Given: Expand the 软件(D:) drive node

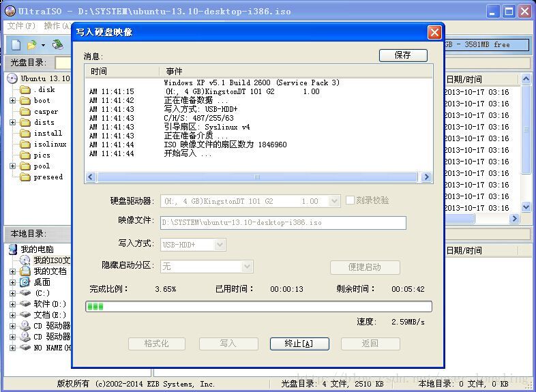Looking at the screenshot, I should click(x=13, y=304).
